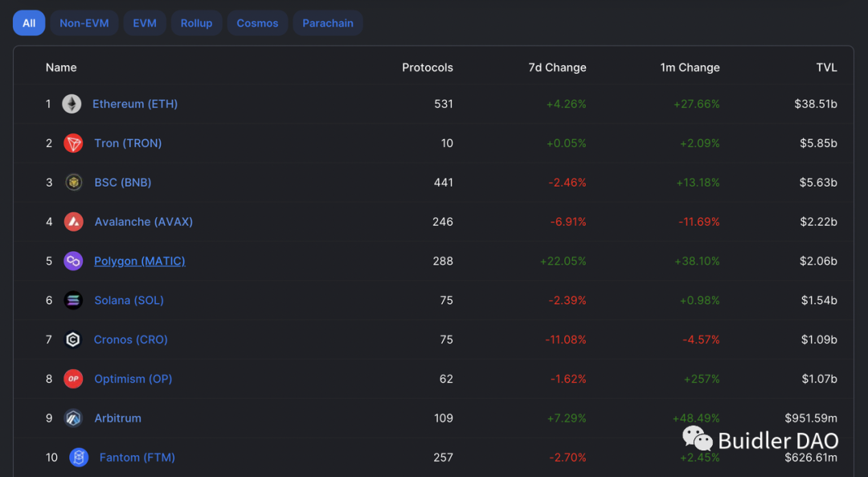This screenshot has height=477, width=868.
Task: Click the BSC BNB logo icon
Action: (x=73, y=183)
